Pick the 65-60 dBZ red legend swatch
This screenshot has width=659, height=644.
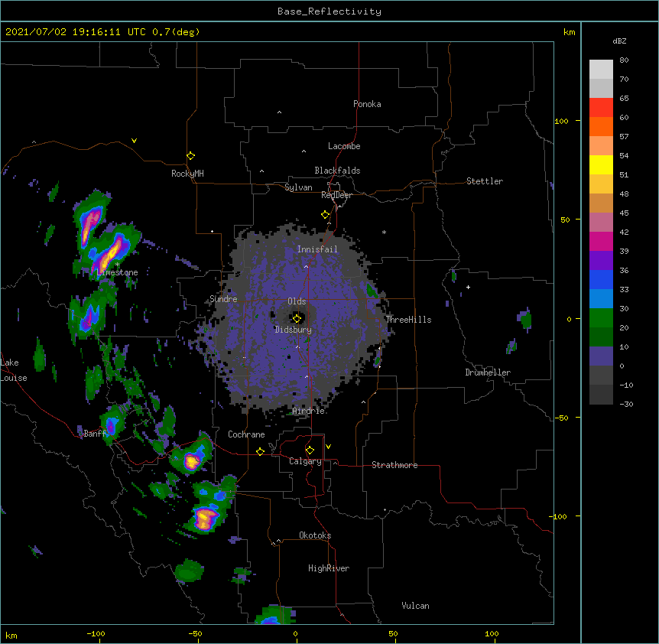(601, 108)
